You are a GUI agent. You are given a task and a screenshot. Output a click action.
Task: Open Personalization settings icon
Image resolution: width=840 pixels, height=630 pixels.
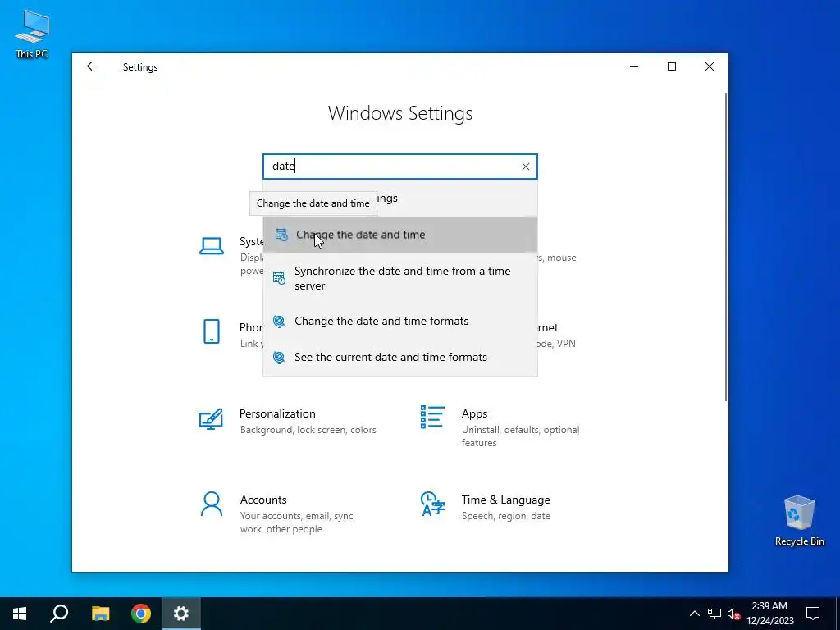coord(211,419)
